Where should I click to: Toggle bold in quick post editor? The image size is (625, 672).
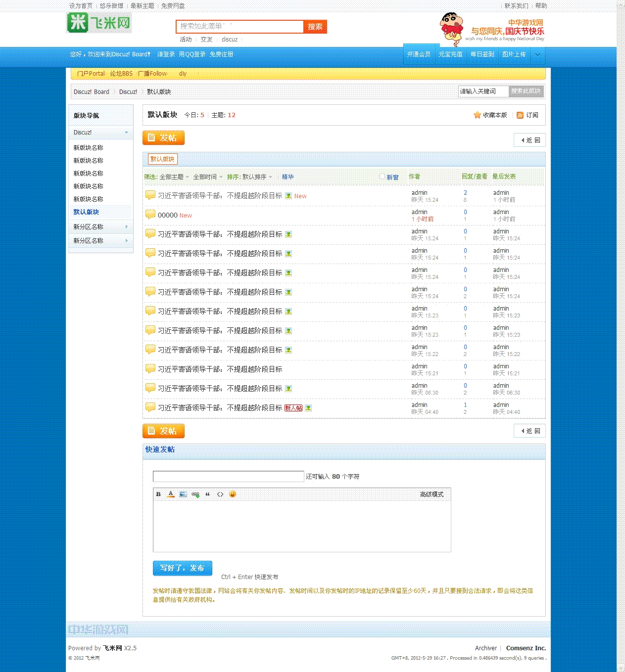(158, 494)
